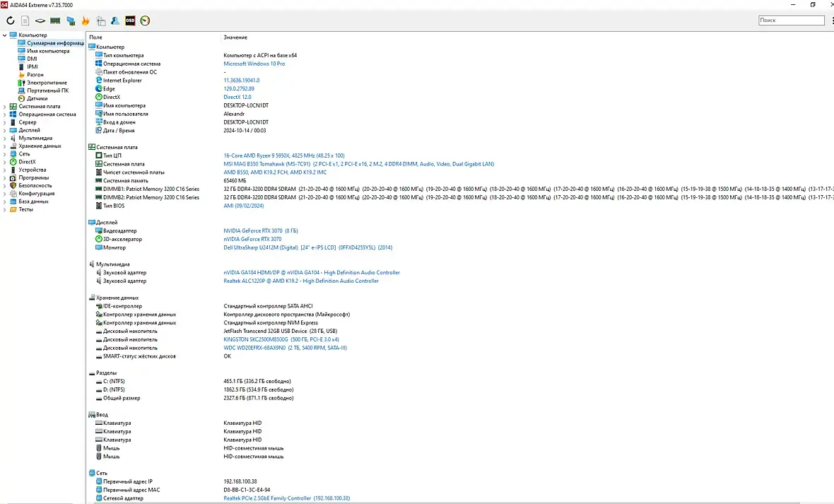Click the Устройства icon in tree
834x504 pixels.
click(13, 170)
